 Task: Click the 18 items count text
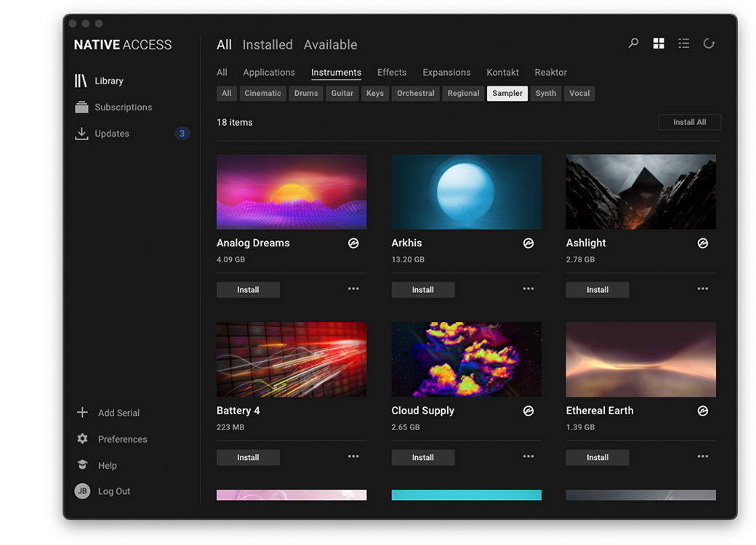(x=235, y=122)
